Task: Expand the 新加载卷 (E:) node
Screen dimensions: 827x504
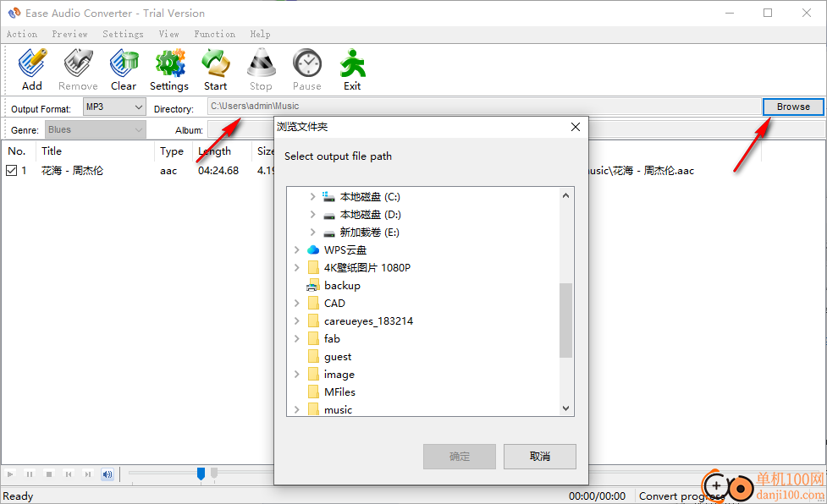Action: coord(312,233)
